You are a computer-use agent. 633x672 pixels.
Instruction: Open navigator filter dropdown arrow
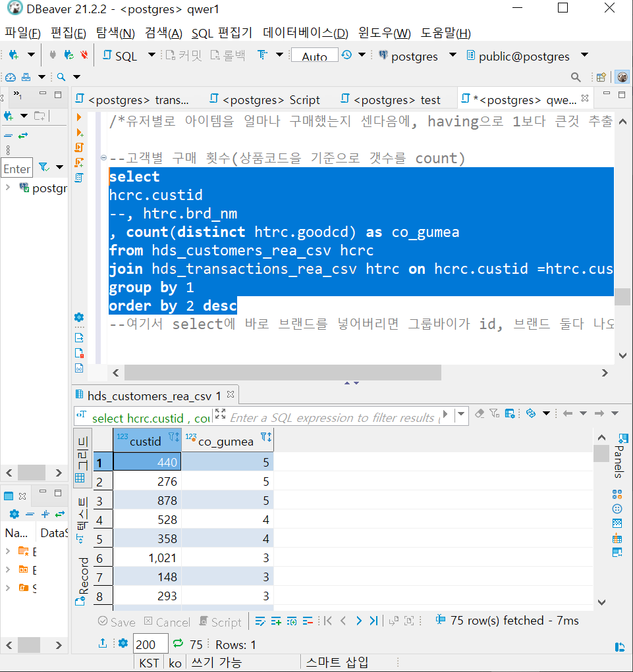point(60,167)
